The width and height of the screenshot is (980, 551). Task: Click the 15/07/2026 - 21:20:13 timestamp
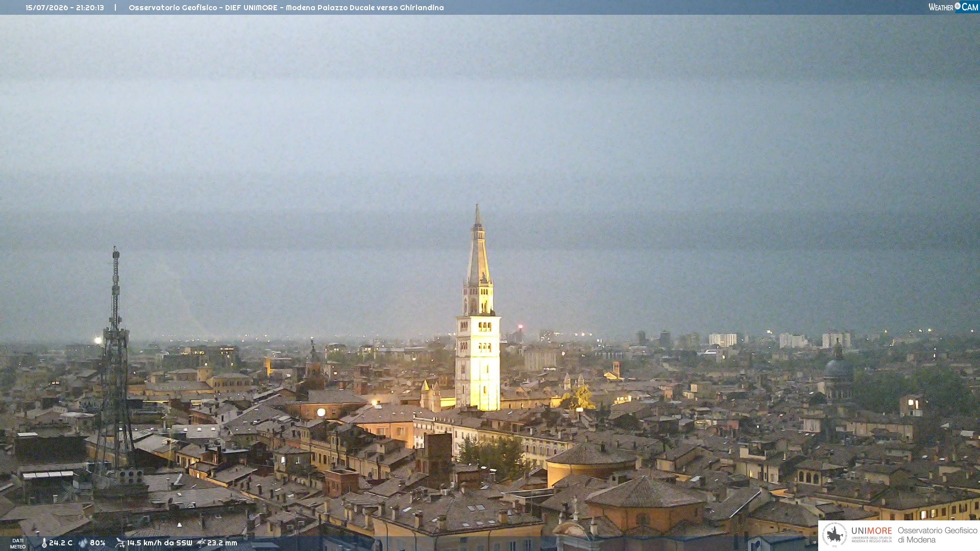[x=65, y=8]
